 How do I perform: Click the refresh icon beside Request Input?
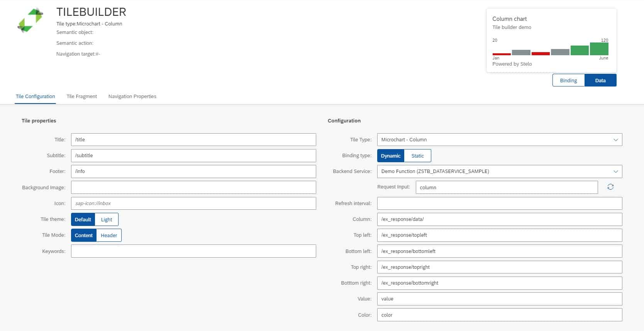coord(610,187)
